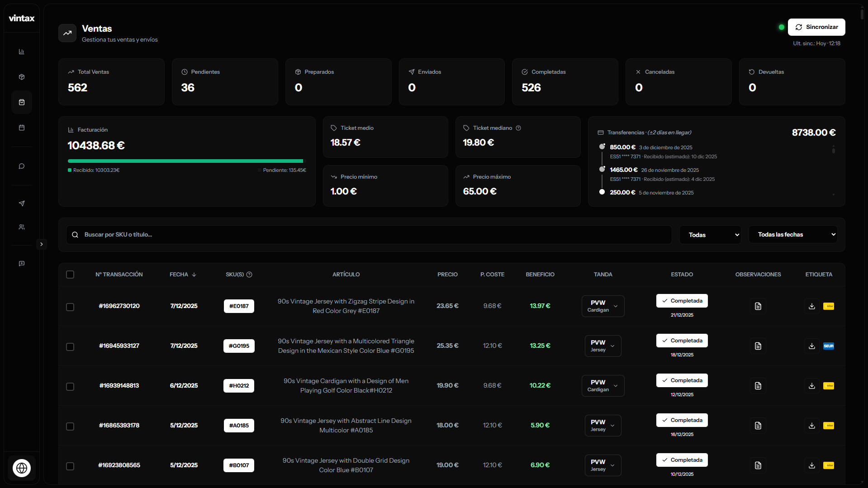
Task: Open the Todas status filter dropdown
Action: point(710,235)
